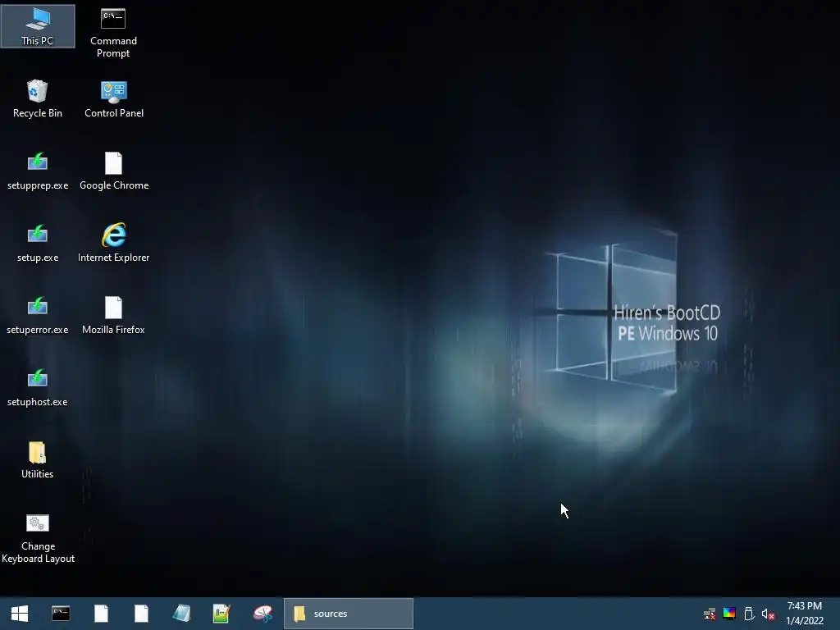
Task: Launch Command Prompt from the taskbar
Action: click(61, 614)
